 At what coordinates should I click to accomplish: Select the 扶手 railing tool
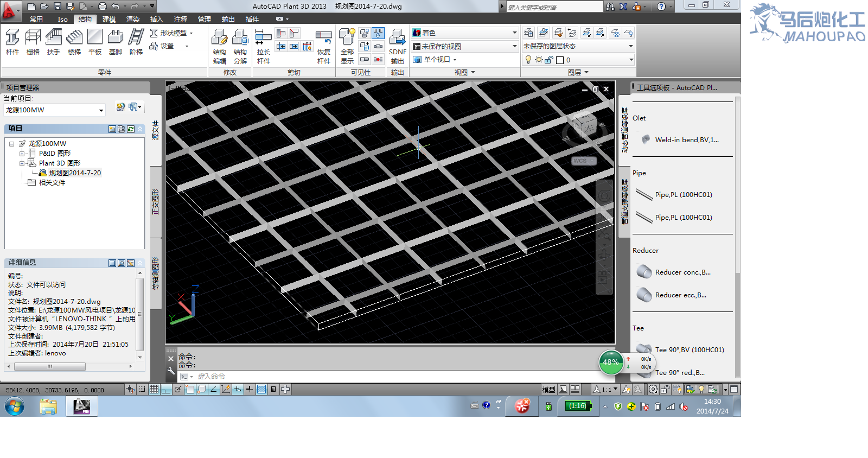pos(54,42)
